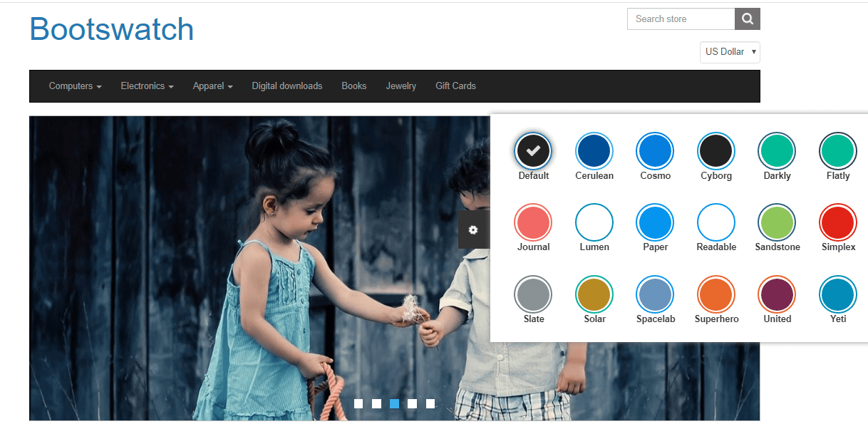Image resolution: width=868 pixels, height=439 pixels.
Task: Choose the Flatly theme circle
Action: tap(838, 150)
